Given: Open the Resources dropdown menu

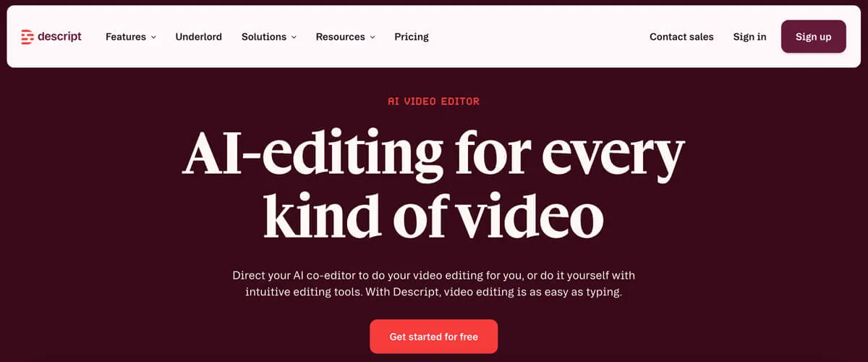Looking at the screenshot, I should (x=345, y=37).
